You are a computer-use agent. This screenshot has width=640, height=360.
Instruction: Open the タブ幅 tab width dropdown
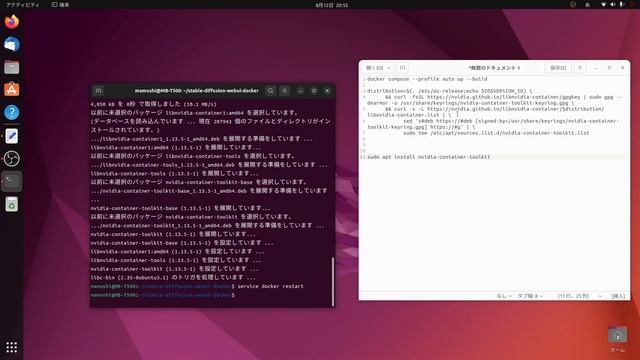click(530, 296)
